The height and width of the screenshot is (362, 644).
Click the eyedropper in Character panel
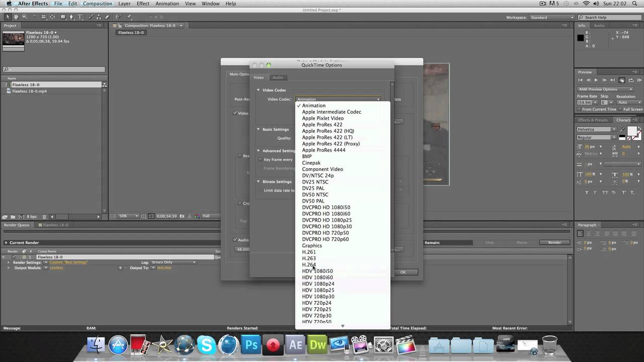(622, 130)
